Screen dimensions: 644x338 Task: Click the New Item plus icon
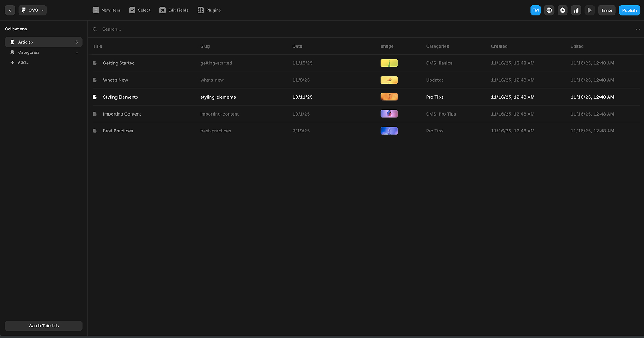[96, 10]
